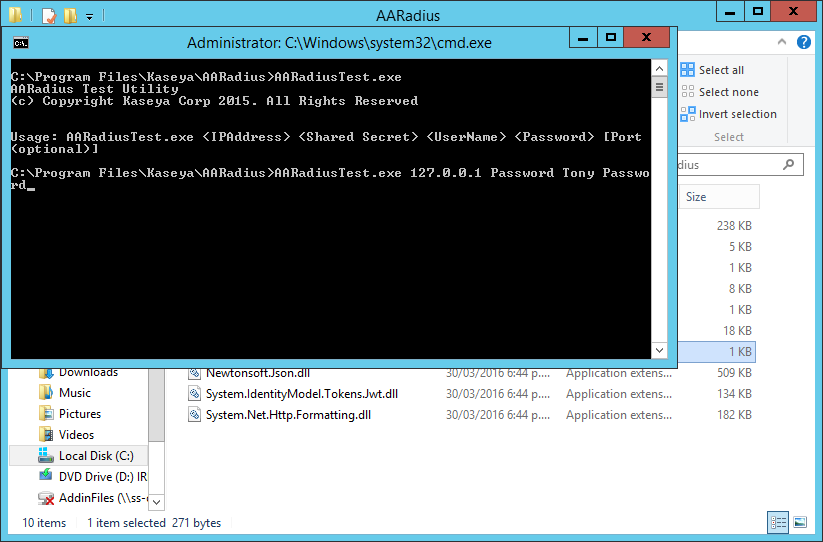
Task: Click the System.IdentityModel.Tokens.Jwt.dll file icon
Action: point(195,394)
